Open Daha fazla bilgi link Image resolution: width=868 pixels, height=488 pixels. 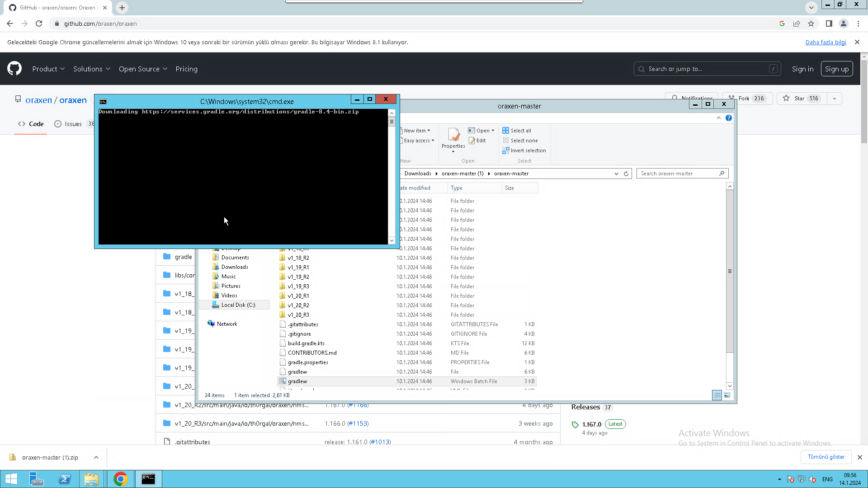click(826, 42)
